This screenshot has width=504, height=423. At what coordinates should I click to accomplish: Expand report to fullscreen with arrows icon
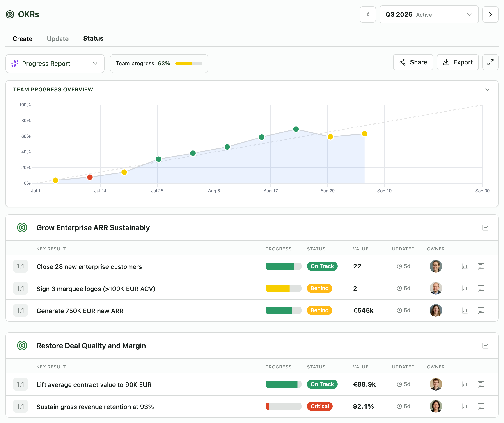point(490,62)
